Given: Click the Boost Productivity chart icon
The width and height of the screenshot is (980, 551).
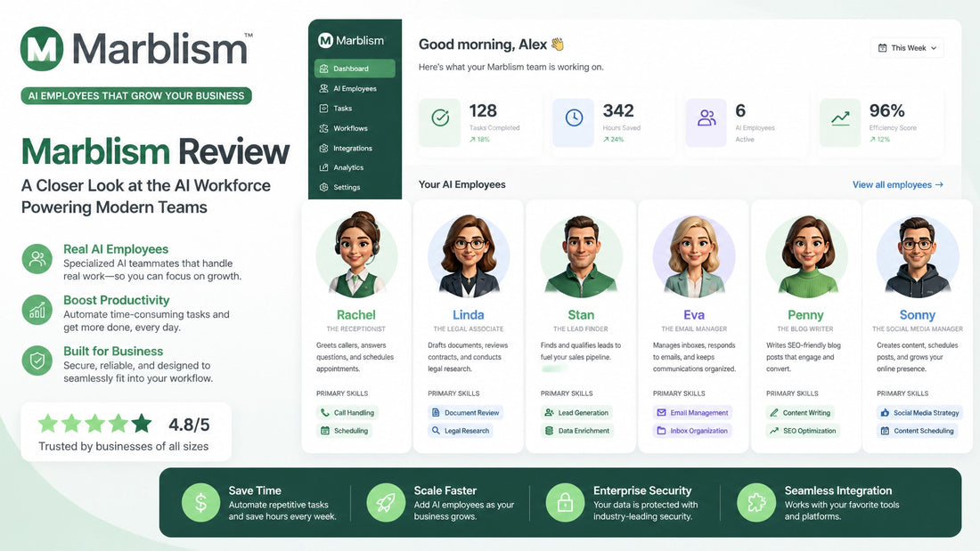Looking at the screenshot, I should [37, 310].
